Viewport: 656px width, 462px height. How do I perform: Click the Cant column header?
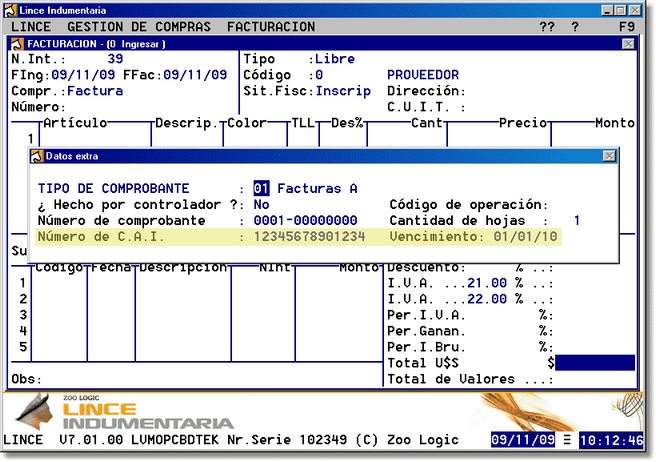tap(427, 123)
